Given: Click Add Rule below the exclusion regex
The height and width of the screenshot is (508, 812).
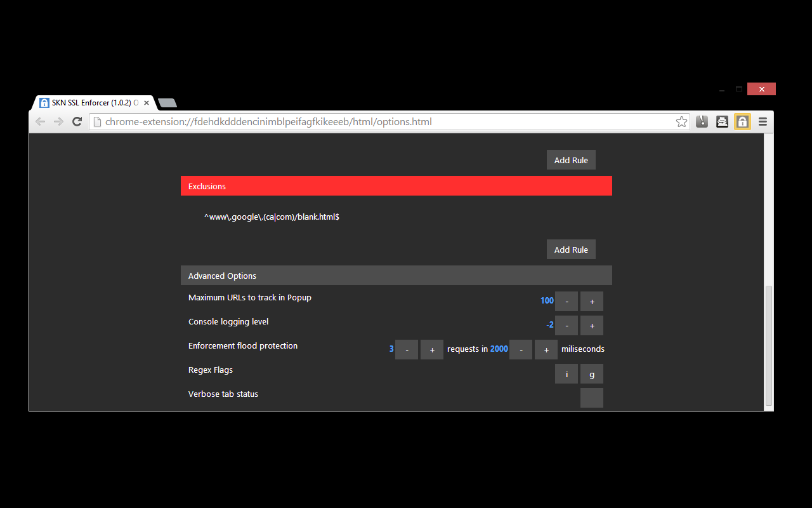Looking at the screenshot, I should tap(571, 250).
